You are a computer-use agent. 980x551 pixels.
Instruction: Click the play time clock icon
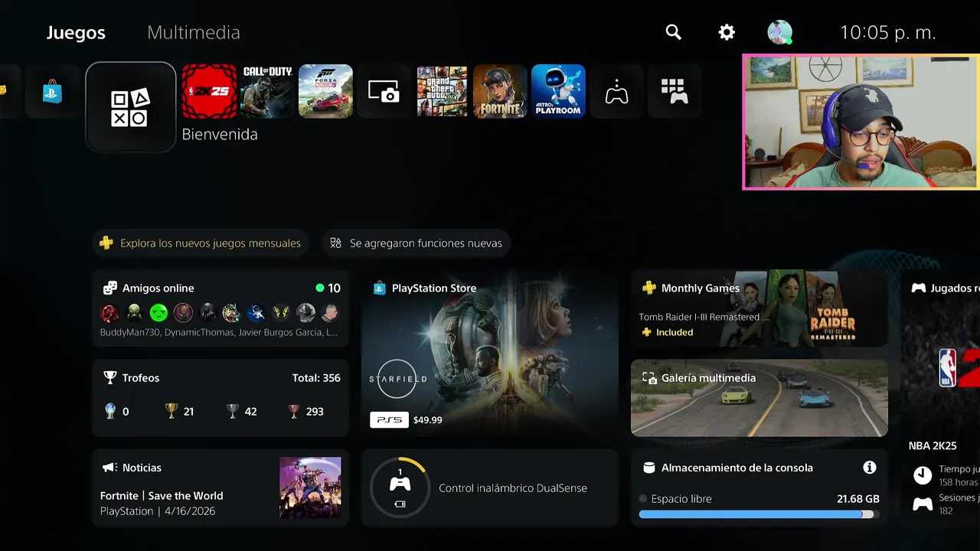(x=923, y=475)
